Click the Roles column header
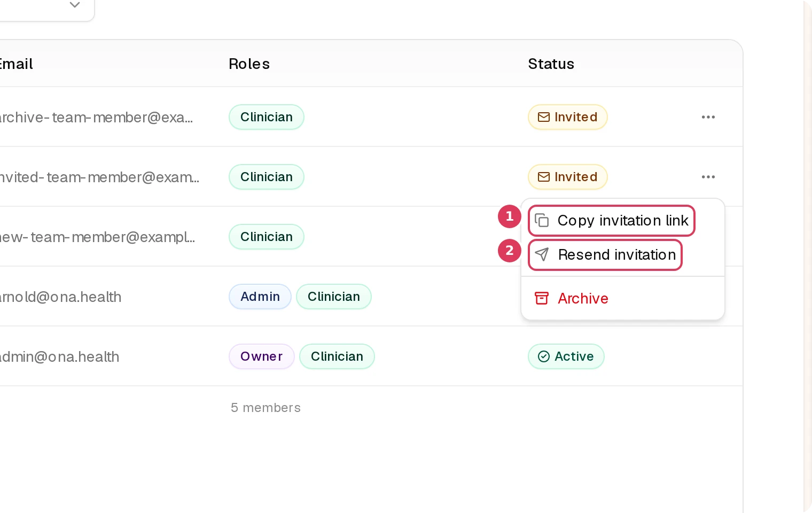 [x=249, y=64]
